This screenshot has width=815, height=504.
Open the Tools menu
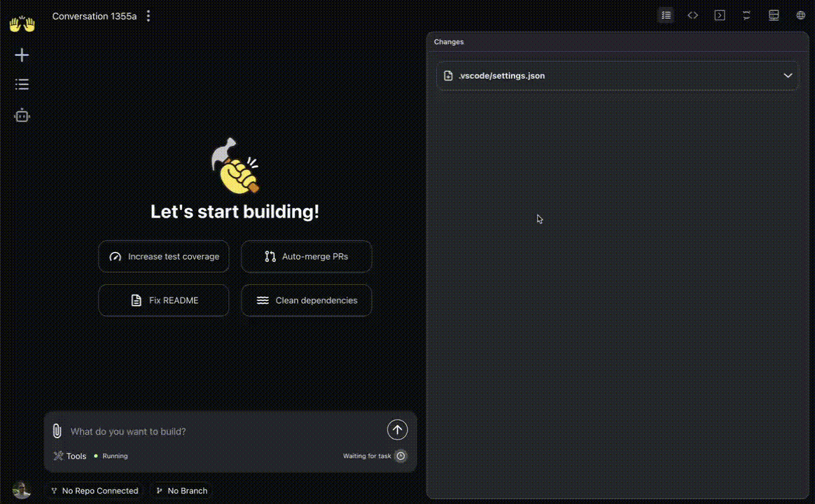[x=69, y=456]
